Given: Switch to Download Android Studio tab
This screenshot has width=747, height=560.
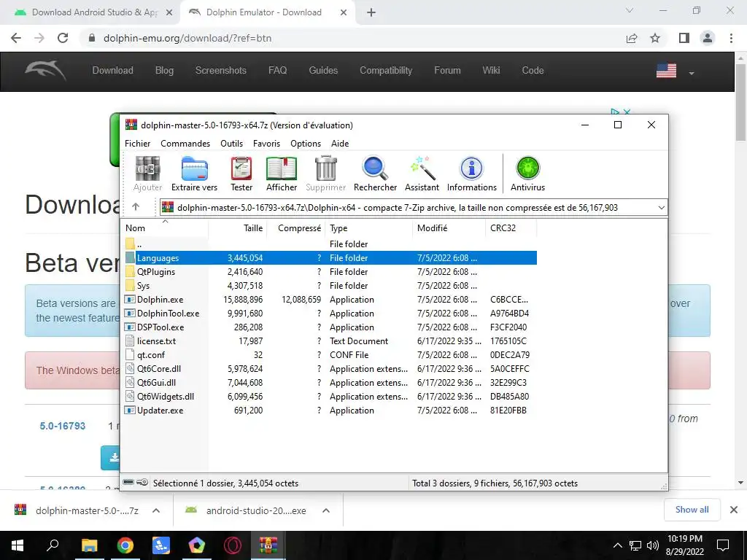Looking at the screenshot, I should click(x=94, y=12).
